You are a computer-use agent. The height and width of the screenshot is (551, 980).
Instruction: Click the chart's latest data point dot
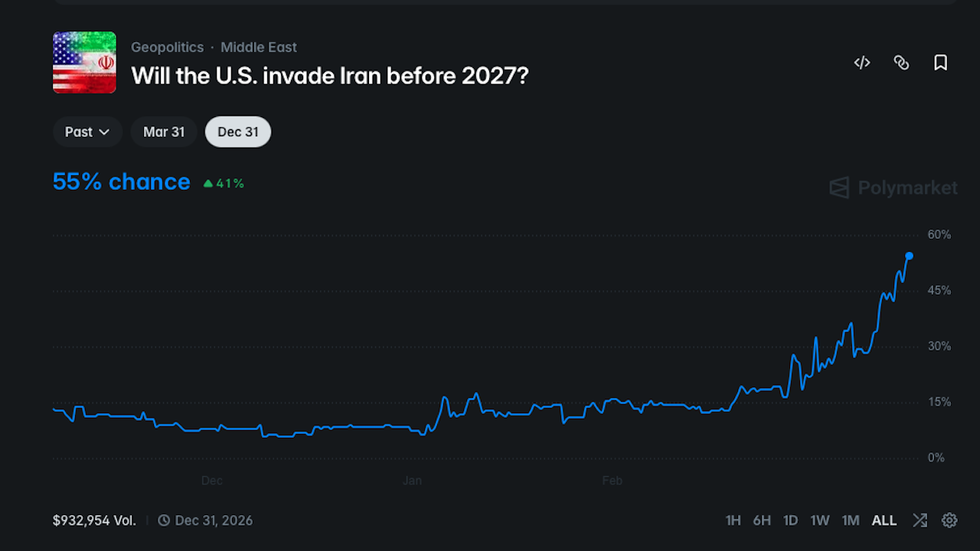click(x=909, y=256)
